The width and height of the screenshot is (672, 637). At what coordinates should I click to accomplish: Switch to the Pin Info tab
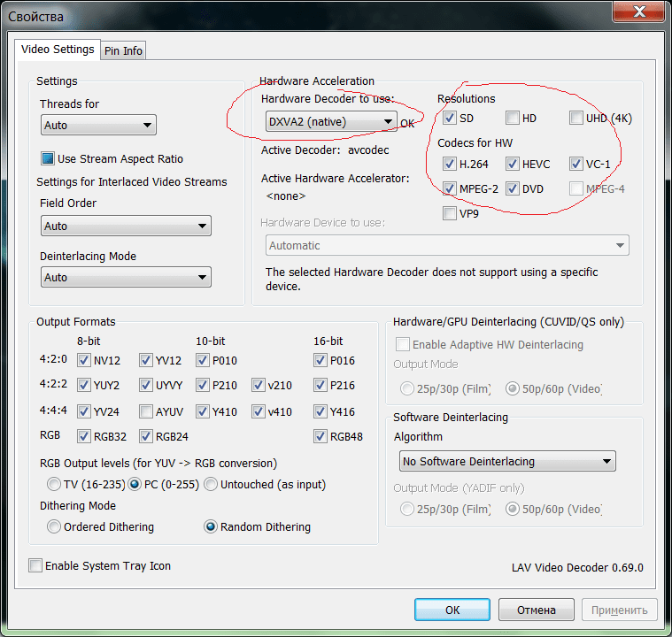click(x=123, y=50)
